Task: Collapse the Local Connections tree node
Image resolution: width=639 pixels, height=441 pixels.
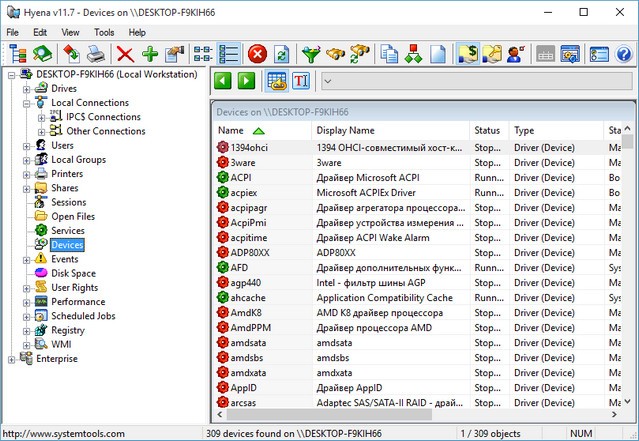Action: (27, 102)
